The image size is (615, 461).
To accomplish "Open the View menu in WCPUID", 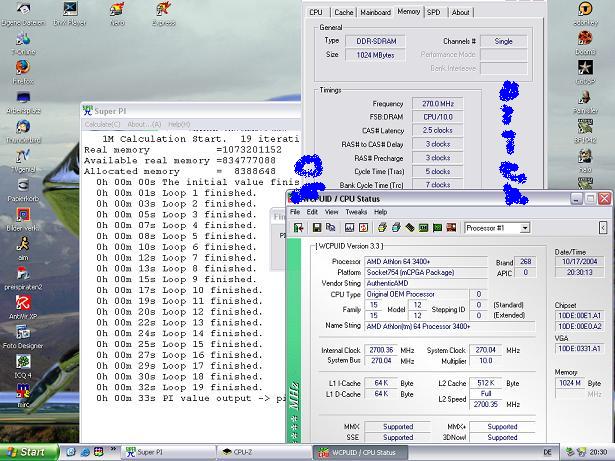I will tap(331, 212).
